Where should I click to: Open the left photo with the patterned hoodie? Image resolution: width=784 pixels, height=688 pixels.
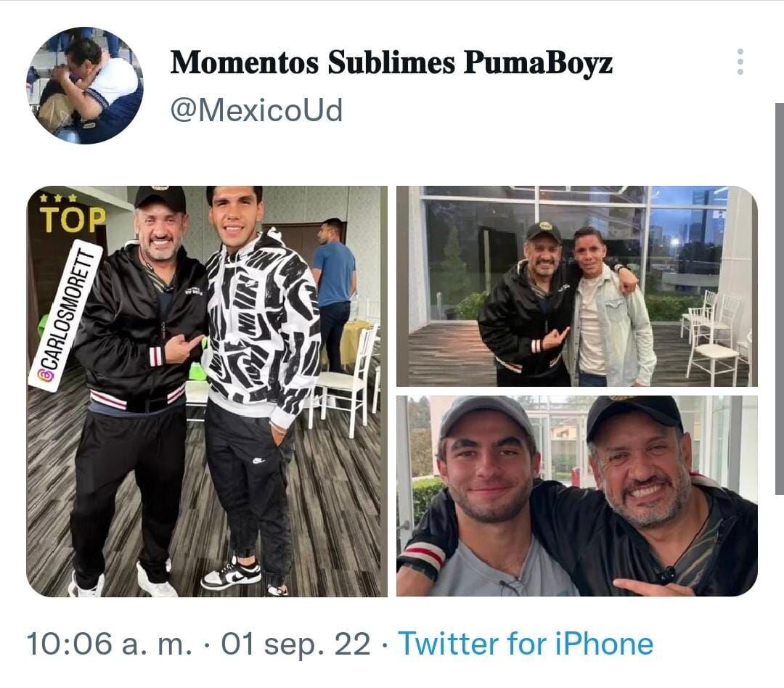click(x=207, y=392)
